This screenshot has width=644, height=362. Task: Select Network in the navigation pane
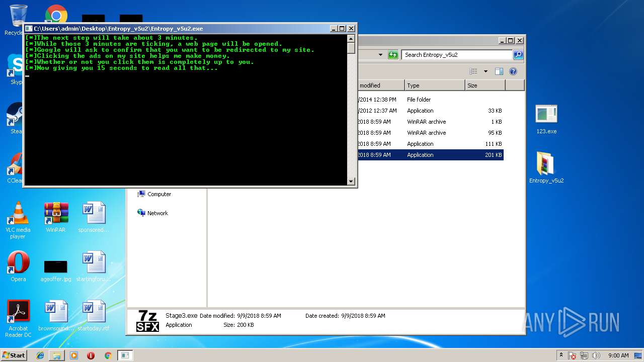(152, 213)
